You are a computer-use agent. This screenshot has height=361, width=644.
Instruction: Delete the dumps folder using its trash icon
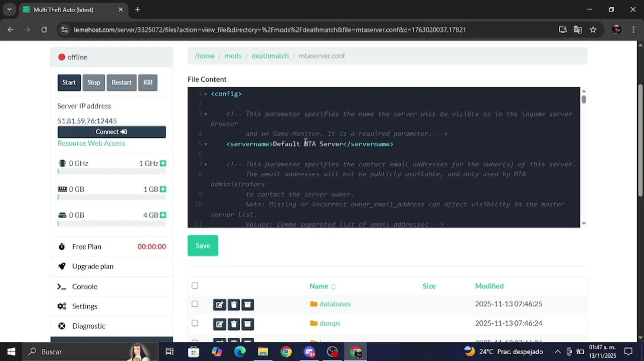pos(234,324)
